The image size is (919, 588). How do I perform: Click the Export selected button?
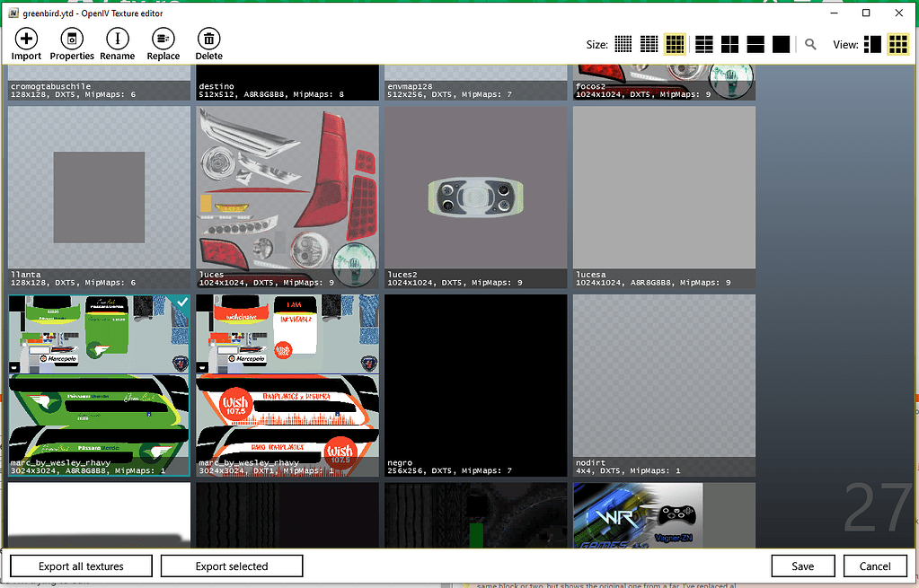click(231, 566)
